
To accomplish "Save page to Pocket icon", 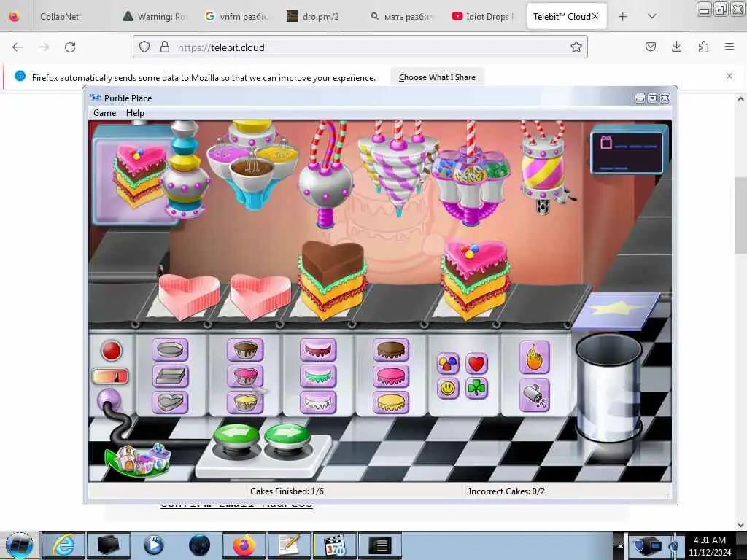I will 650,47.
